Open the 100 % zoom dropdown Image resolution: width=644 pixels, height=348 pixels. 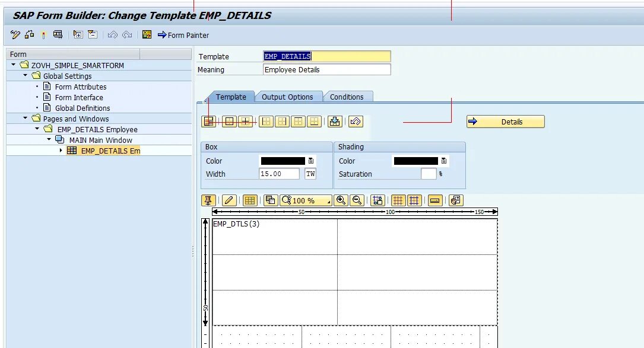306,200
